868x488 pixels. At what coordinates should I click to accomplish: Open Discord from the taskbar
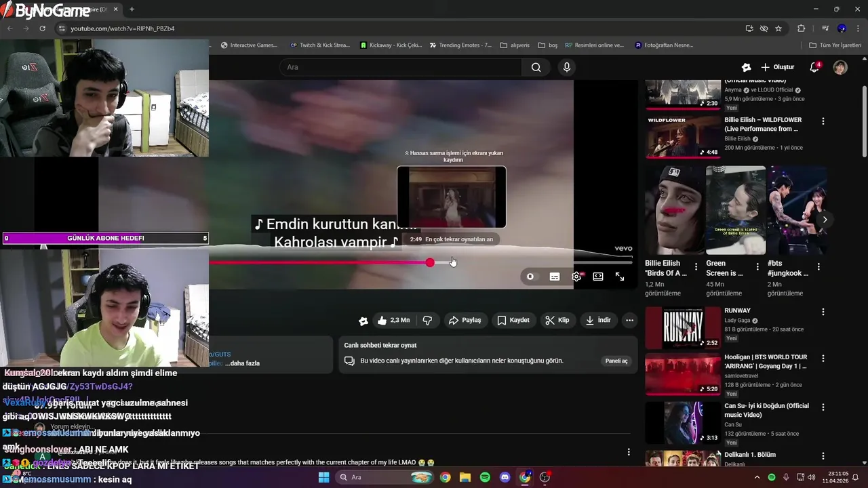click(x=505, y=477)
